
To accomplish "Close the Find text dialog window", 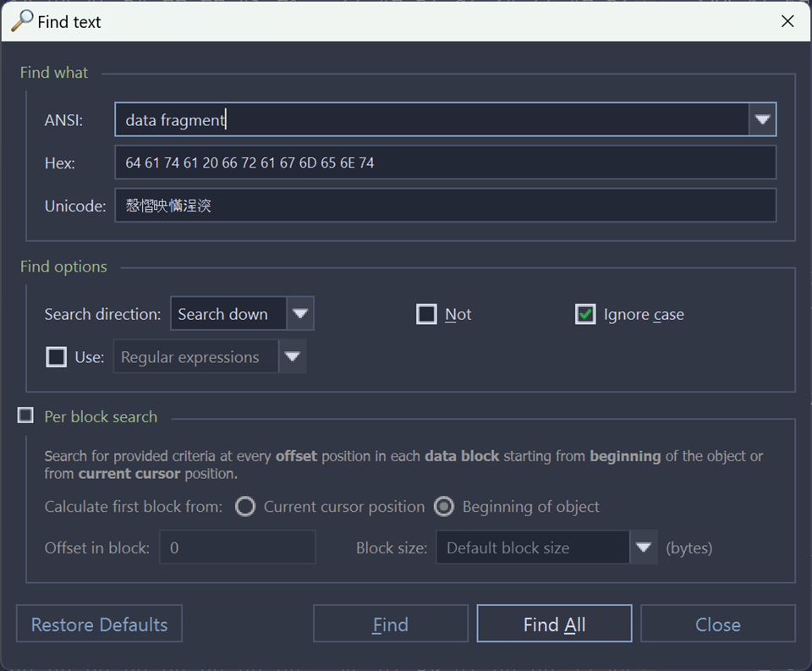I will click(x=787, y=21).
